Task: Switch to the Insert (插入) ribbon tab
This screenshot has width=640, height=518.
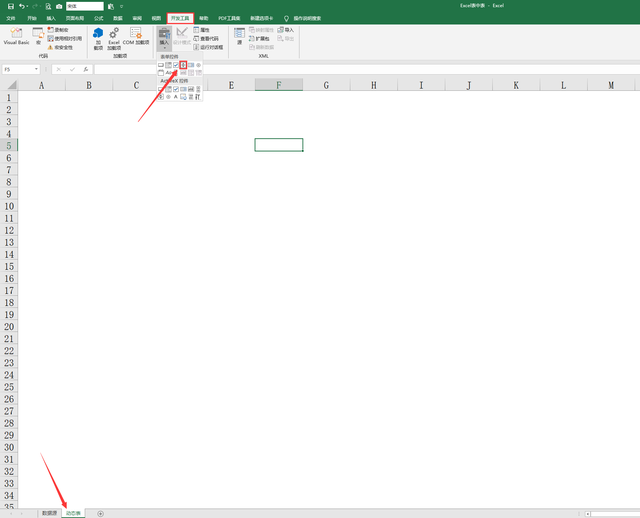Action: pyautogui.click(x=51, y=18)
